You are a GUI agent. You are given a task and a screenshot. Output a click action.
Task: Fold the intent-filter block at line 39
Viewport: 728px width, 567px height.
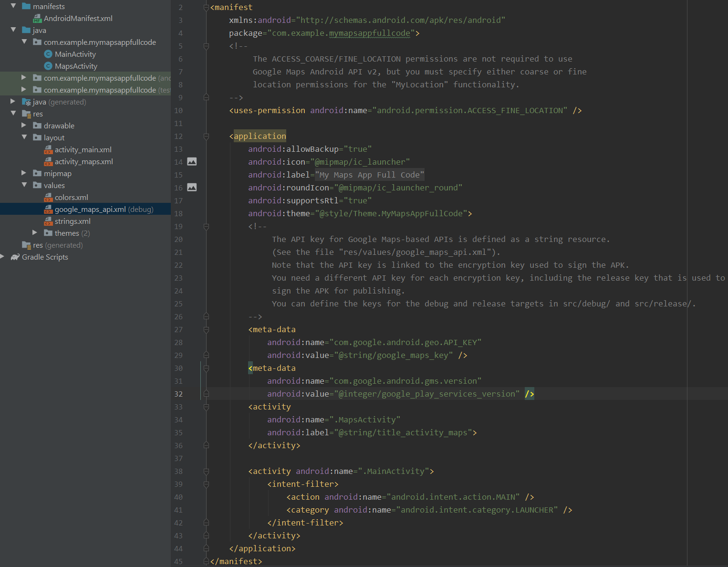coord(206,484)
